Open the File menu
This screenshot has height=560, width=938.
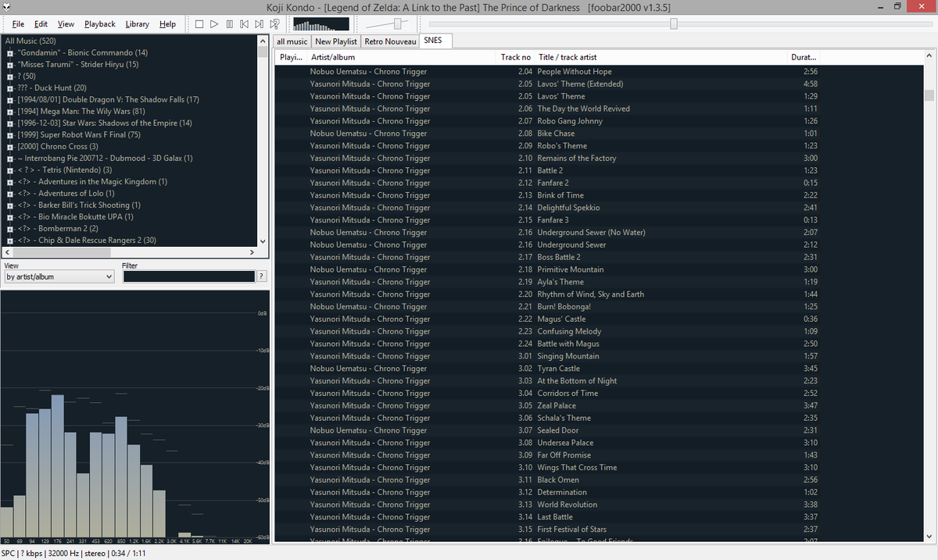tap(18, 24)
